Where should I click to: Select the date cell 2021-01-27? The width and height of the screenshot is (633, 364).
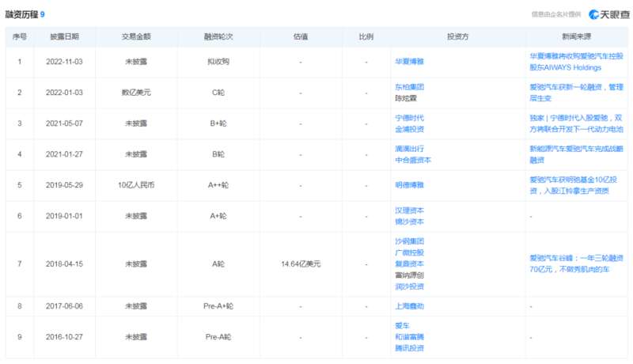[64, 154]
